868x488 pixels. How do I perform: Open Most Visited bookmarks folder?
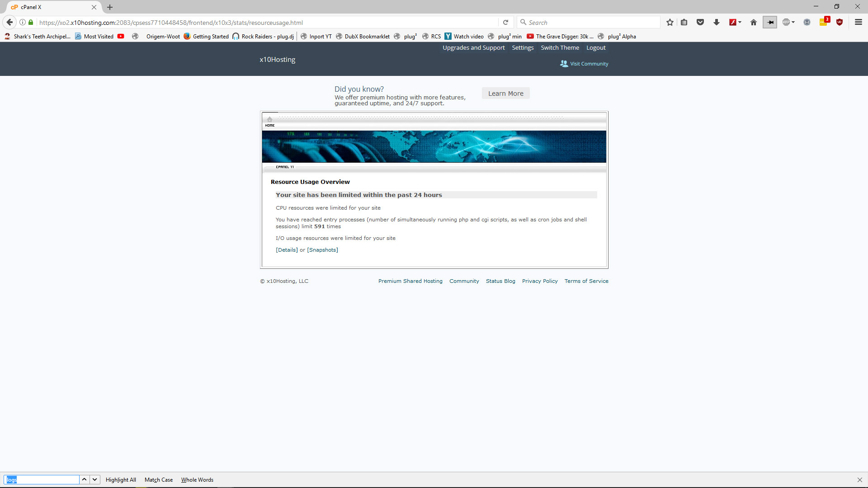pyautogui.click(x=94, y=37)
